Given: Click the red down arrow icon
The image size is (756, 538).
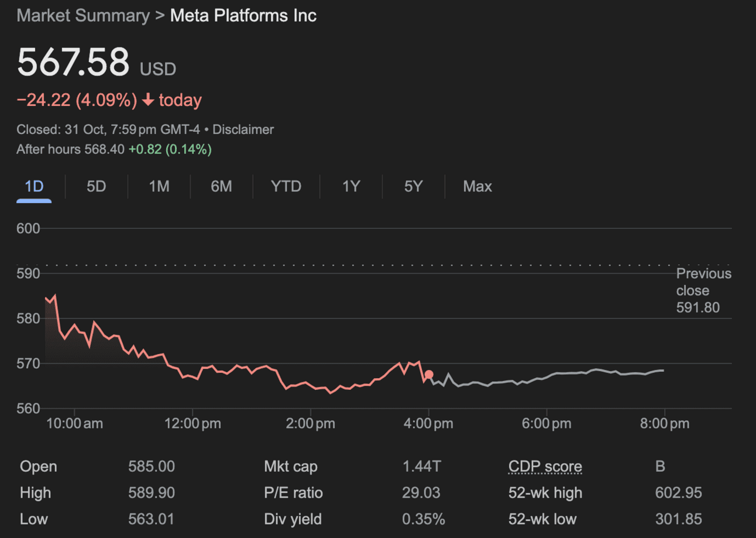Looking at the screenshot, I should [x=148, y=101].
